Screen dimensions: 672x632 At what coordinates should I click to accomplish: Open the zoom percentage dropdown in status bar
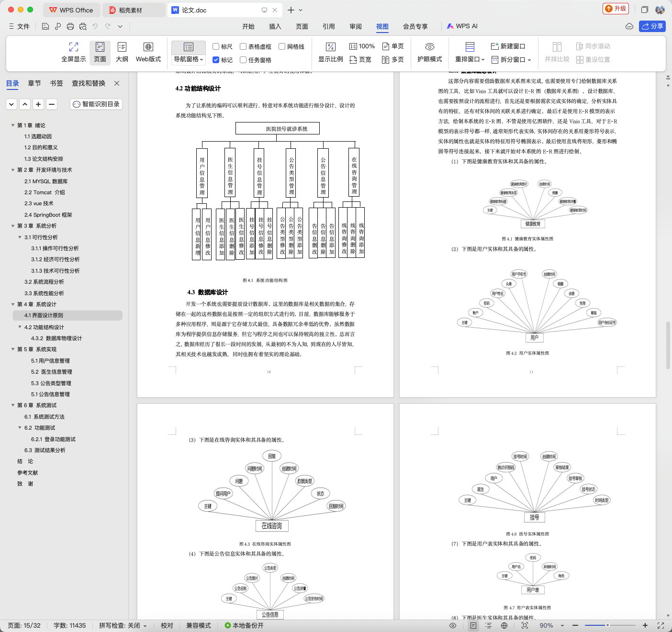tap(562, 625)
